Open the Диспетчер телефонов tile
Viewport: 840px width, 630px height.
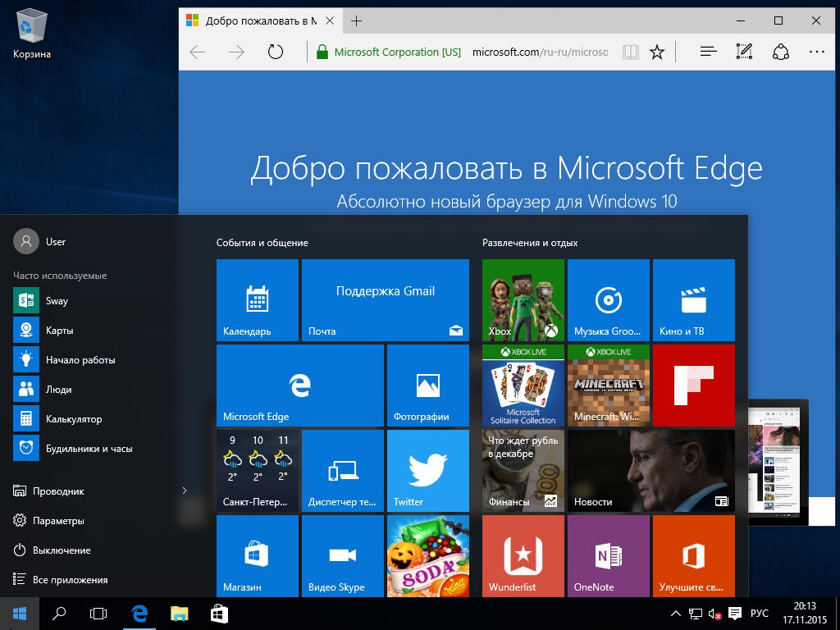pyautogui.click(x=343, y=470)
